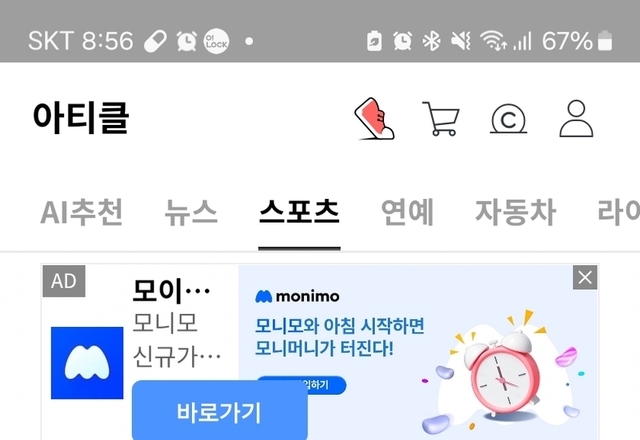The image size is (640, 440).
Task: Tap the pill notification icon in status bar
Action: coord(156,41)
